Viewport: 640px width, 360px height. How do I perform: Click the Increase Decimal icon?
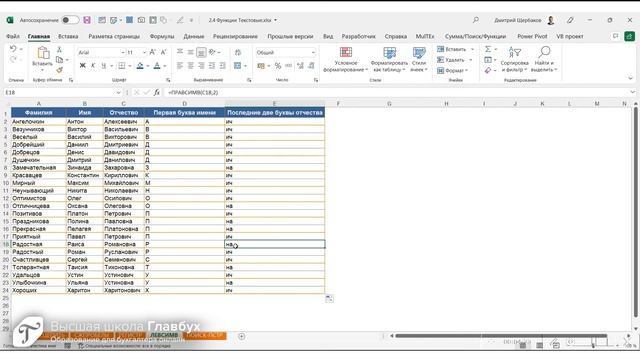(300, 66)
